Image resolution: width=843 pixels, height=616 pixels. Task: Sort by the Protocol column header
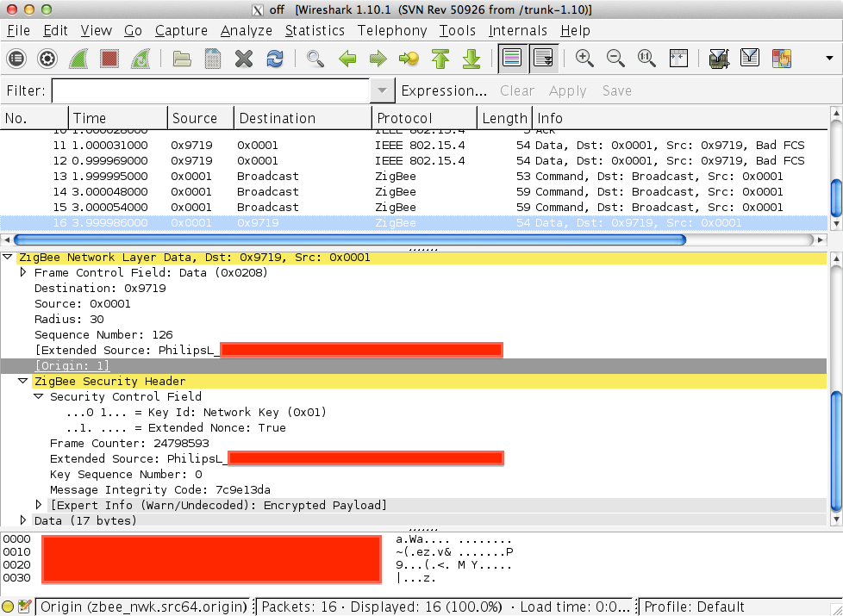[x=424, y=118]
